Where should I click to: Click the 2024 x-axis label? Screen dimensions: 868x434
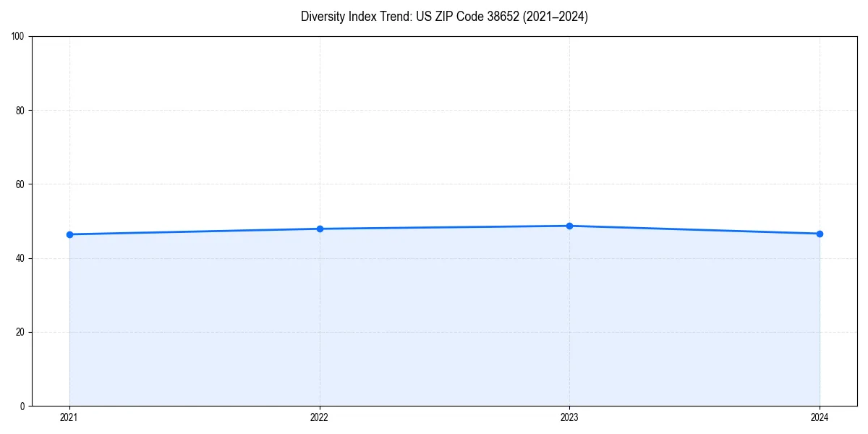[x=820, y=417]
